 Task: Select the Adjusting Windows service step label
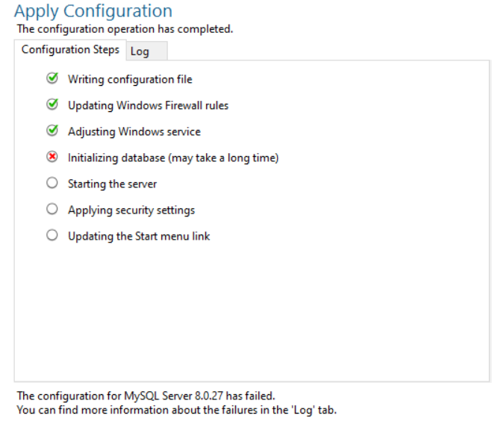[134, 131]
